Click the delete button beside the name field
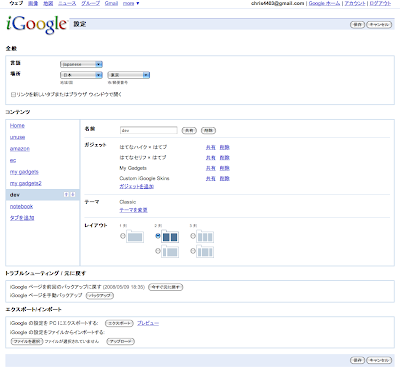This screenshot has width=400, height=378. 208,130
